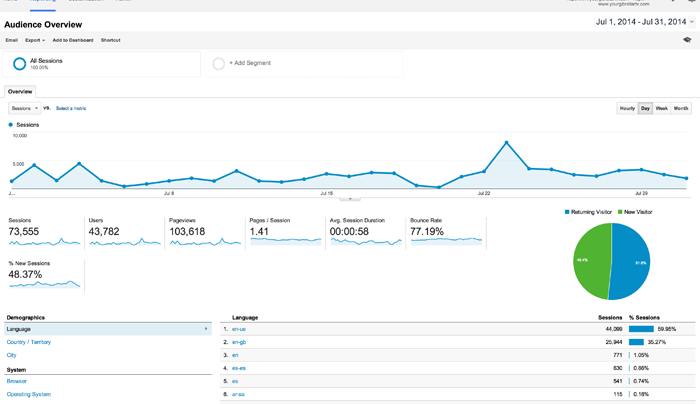Click the Sessions 73,555 sparkline
This screenshot has height=404, width=700.
44,242
